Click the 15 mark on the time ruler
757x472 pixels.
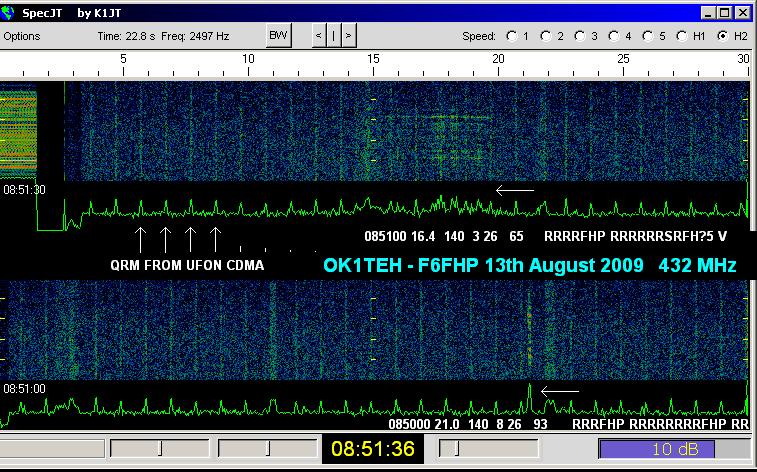point(373,59)
